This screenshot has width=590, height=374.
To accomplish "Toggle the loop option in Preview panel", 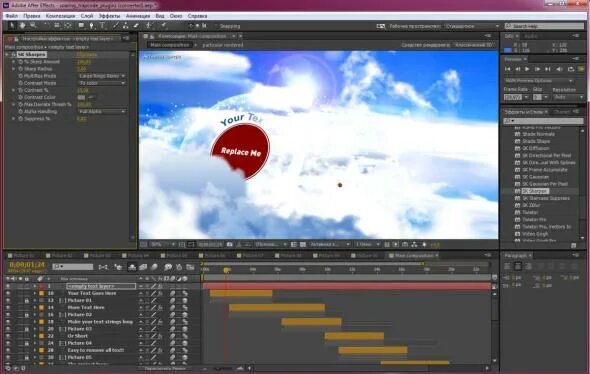I will [x=571, y=69].
